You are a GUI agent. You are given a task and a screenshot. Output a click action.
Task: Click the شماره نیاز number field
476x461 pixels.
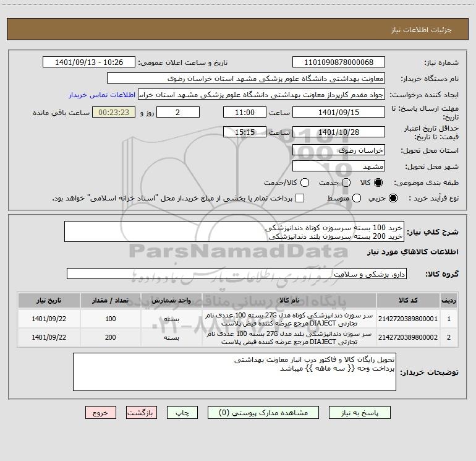pos(339,62)
